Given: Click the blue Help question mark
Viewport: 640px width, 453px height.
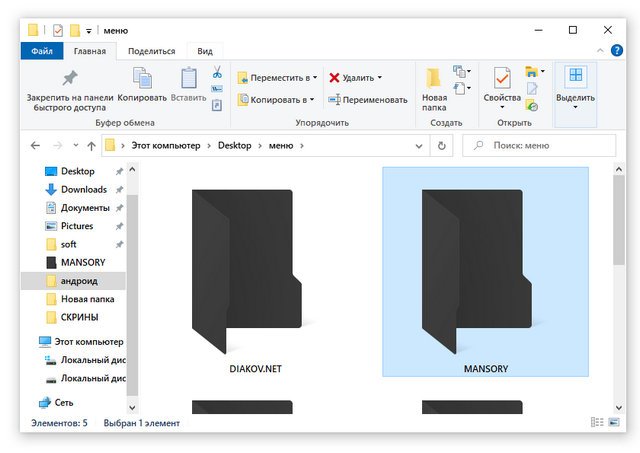Looking at the screenshot, I should pyautogui.click(x=617, y=51).
